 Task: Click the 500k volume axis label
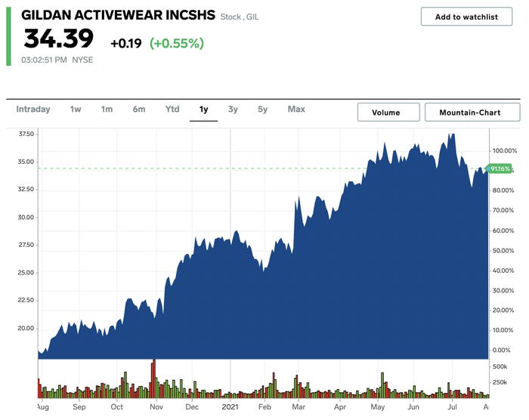(x=500, y=366)
